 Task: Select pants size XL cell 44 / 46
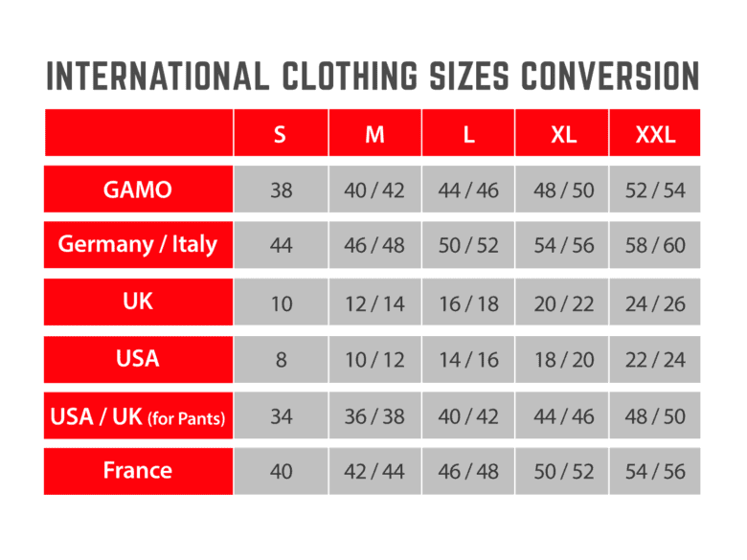563,417
